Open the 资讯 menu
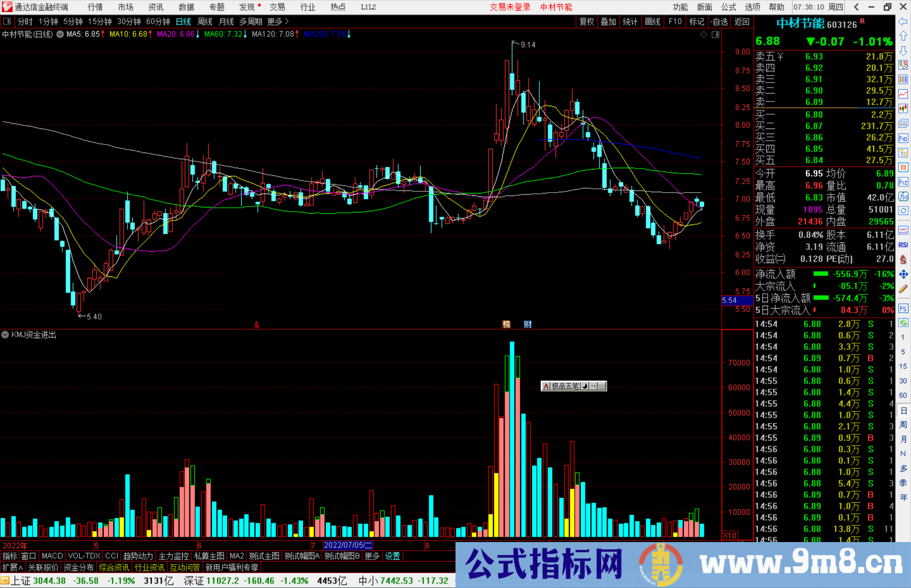The height and width of the screenshot is (588, 911). coord(156,7)
